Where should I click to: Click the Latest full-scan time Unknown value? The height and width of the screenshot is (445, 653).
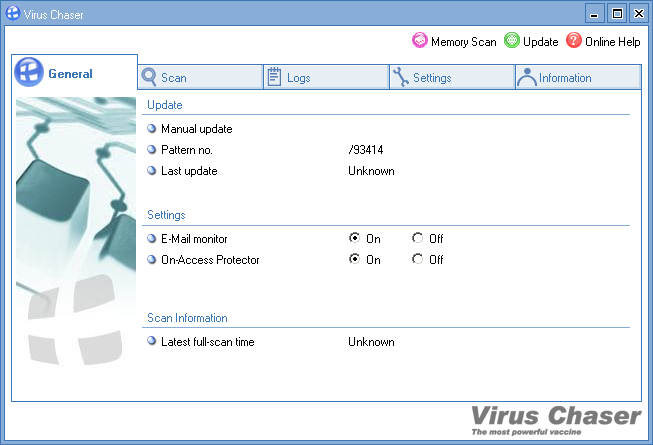pos(371,342)
